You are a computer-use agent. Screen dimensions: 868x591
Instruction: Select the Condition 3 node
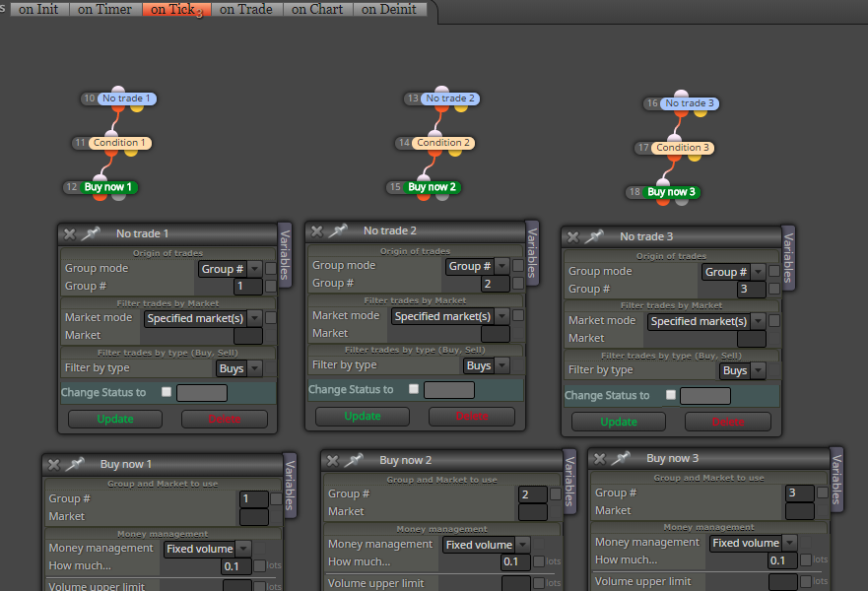point(683,148)
